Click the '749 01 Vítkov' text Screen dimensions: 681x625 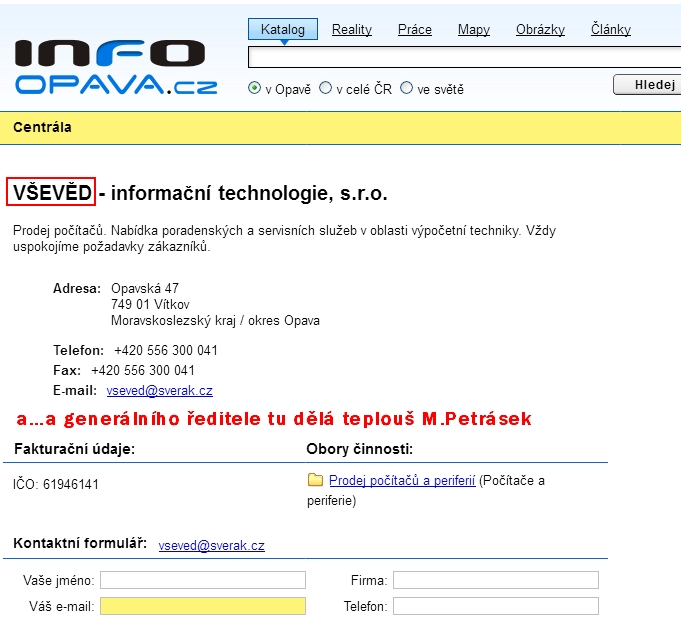[150, 304]
